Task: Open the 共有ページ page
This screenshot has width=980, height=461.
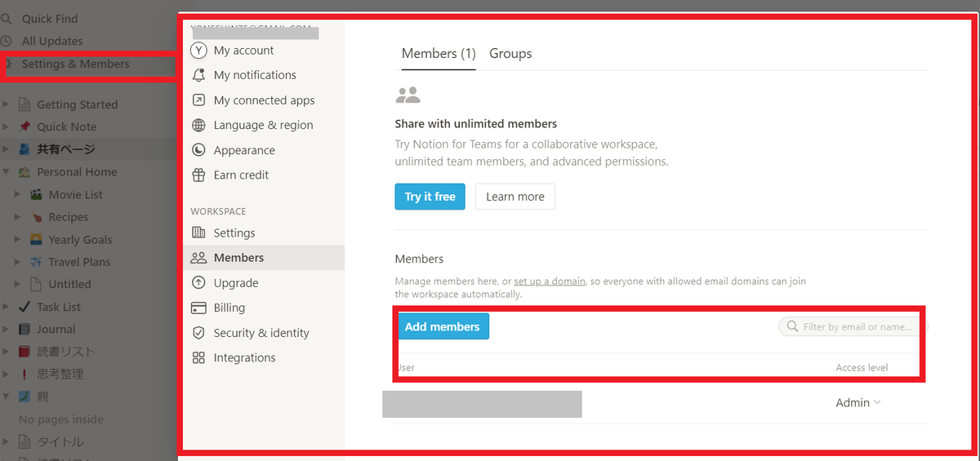Action: (x=66, y=149)
